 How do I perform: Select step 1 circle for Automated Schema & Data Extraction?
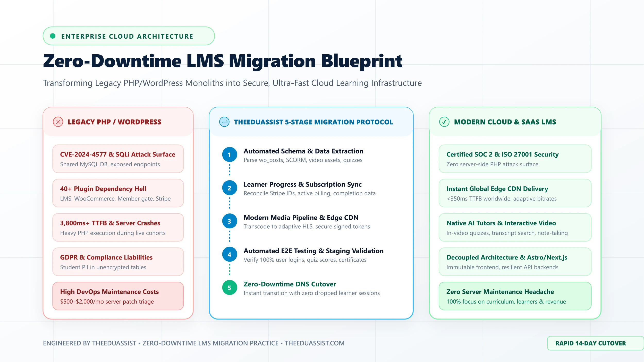[230, 154]
